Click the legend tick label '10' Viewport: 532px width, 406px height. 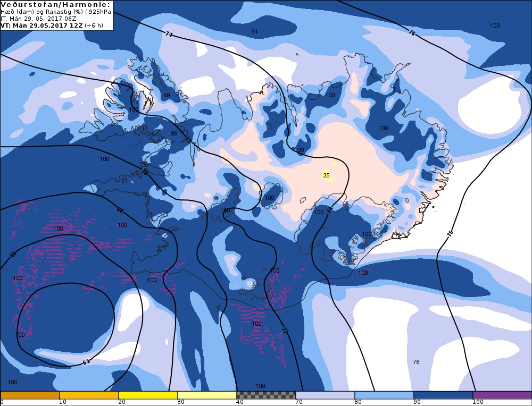[x=63, y=402]
